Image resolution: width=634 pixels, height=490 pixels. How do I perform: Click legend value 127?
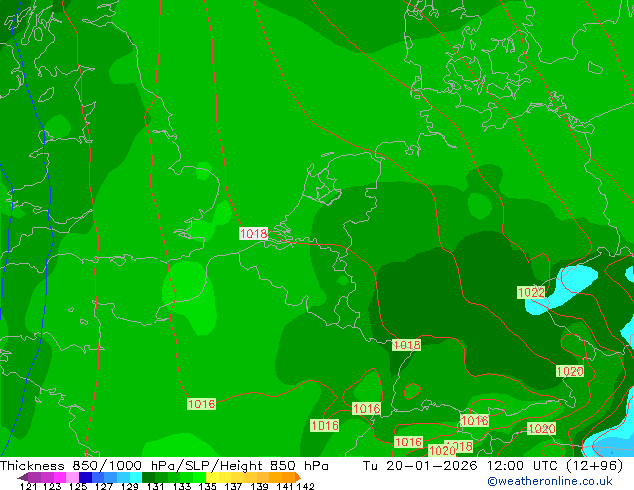pyautogui.click(x=104, y=486)
